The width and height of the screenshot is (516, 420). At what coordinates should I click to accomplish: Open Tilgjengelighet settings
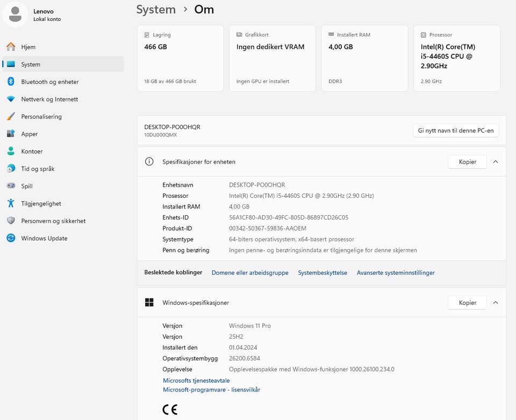pyautogui.click(x=63, y=203)
